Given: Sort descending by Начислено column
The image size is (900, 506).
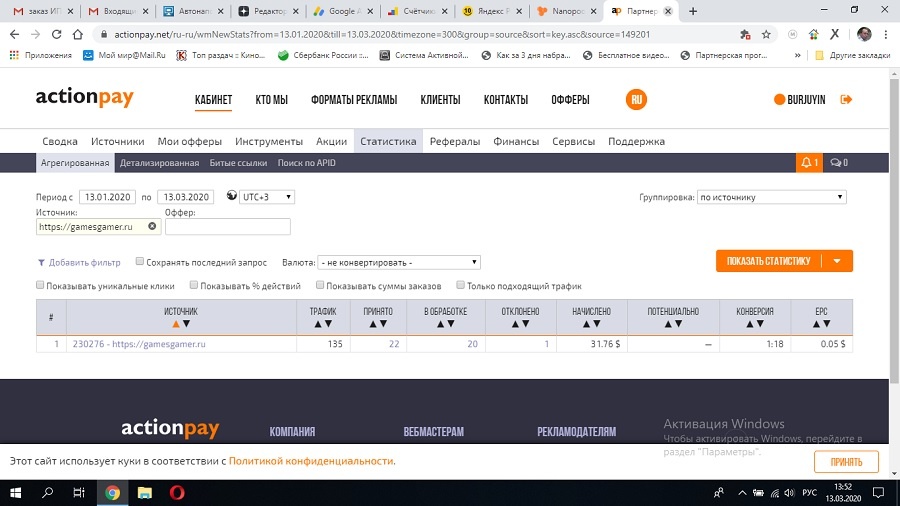Looking at the screenshot, I should click(597, 324).
